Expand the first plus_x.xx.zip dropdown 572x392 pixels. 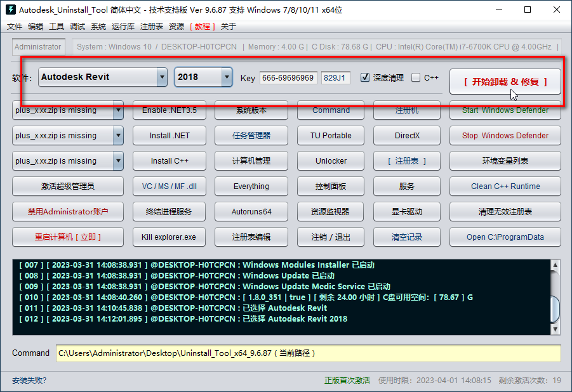118,110
